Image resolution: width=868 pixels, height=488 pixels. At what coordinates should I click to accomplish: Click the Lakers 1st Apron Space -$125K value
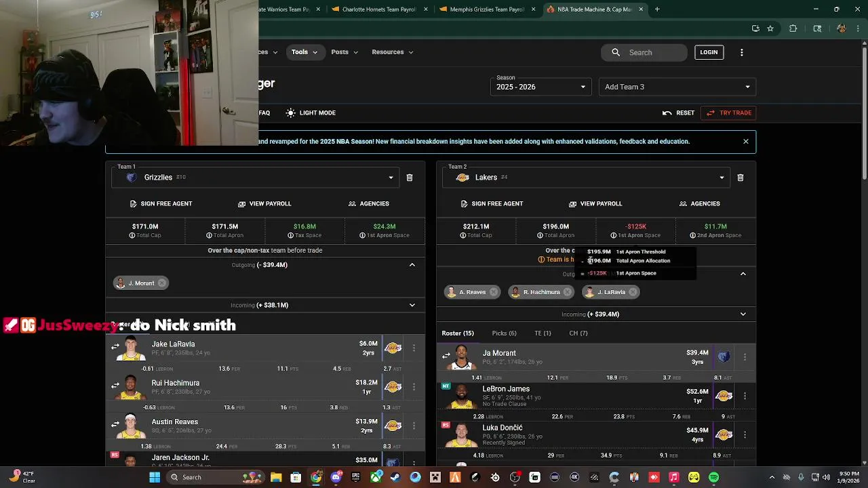coord(636,226)
